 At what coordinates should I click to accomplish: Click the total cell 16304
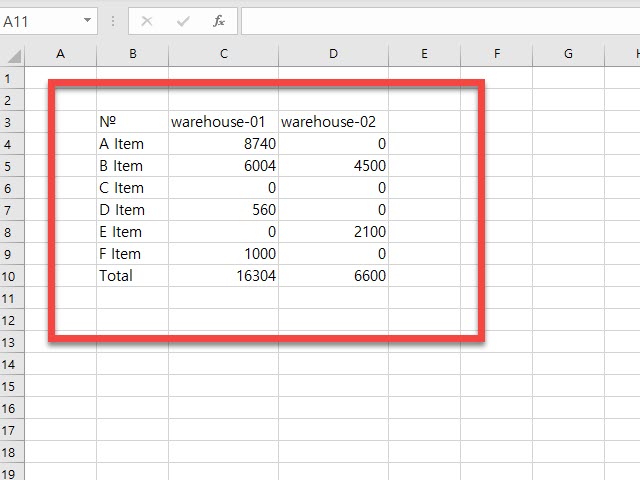(x=224, y=276)
